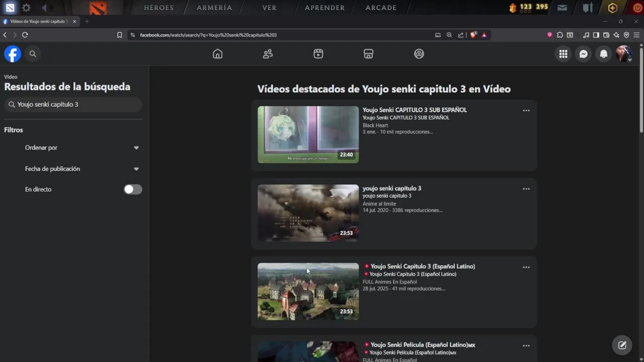Click the new message compose button
Image resolution: width=644 pixels, height=362 pixels.
[x=622, y=345]
